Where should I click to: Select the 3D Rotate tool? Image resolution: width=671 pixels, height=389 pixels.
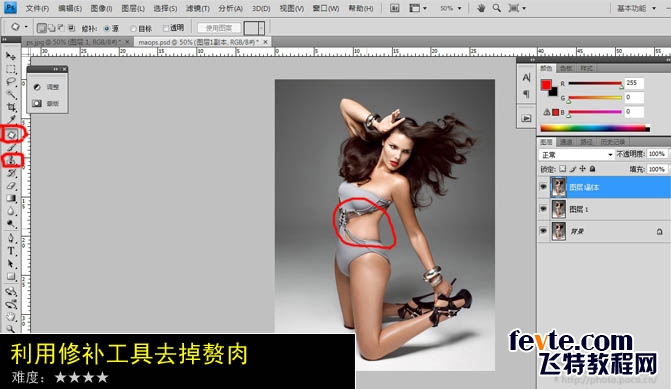11,291
